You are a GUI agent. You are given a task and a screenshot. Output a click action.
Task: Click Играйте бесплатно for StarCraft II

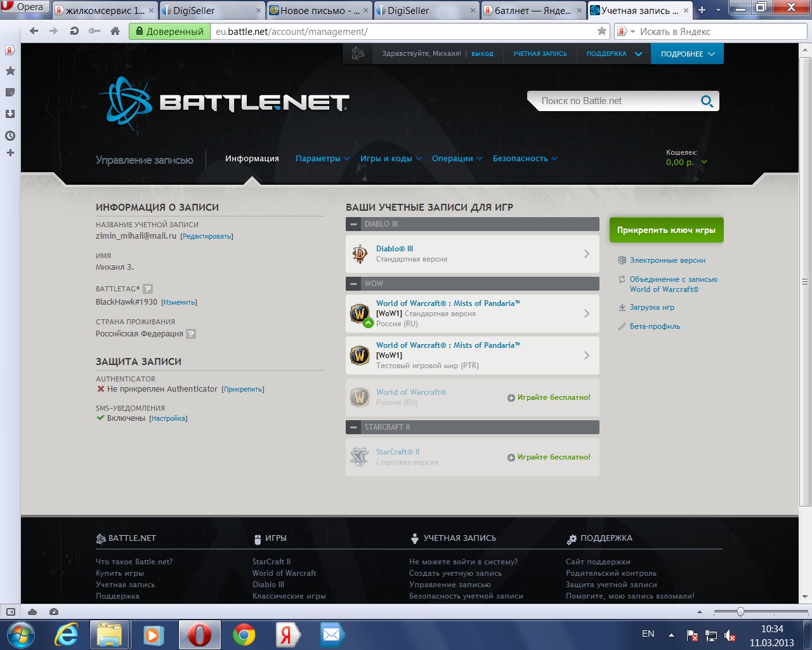549,457
